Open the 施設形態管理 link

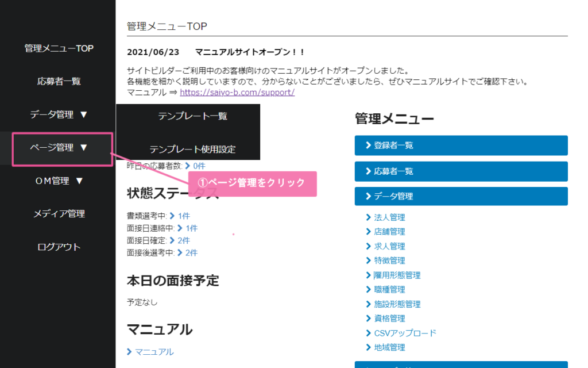point(397,304)
